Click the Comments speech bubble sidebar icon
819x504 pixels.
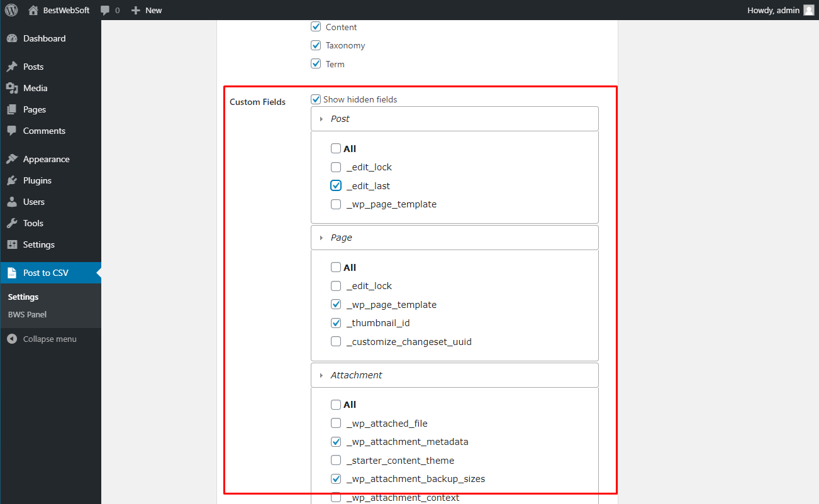(12, 131)
